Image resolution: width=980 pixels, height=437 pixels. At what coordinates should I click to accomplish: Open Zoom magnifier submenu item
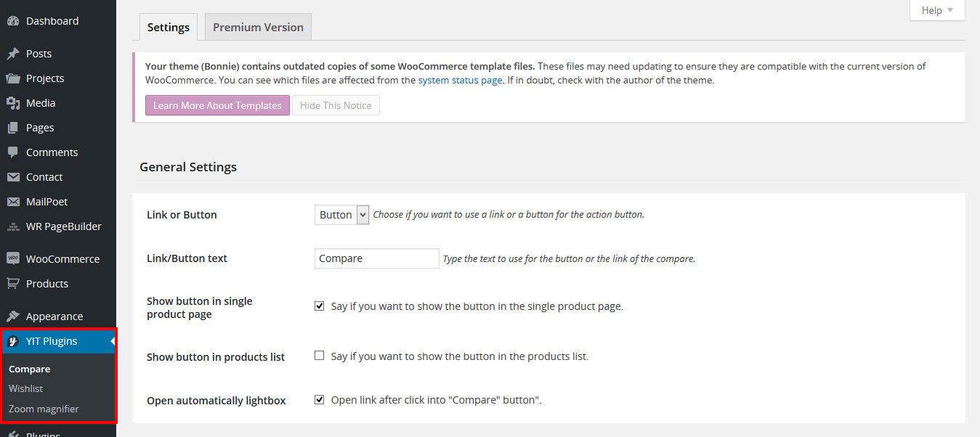44,409
